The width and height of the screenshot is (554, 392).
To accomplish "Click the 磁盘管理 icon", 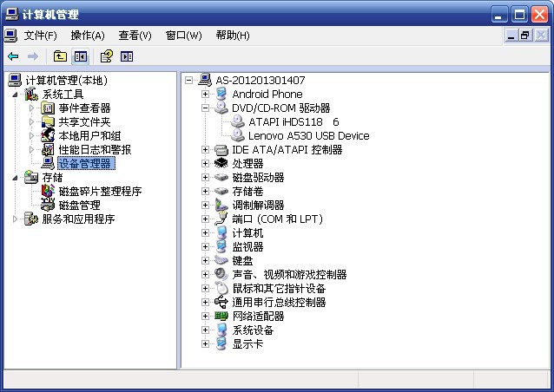I will pos(48,205).
